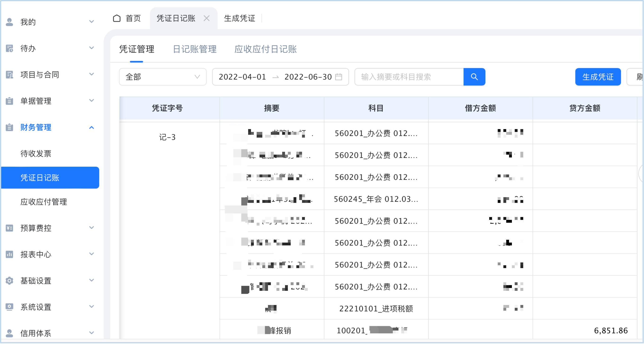This screenshot has height=344, width=644.
Task: Go to 应收应付管理 submenu item
Action: tap(43, 202)
